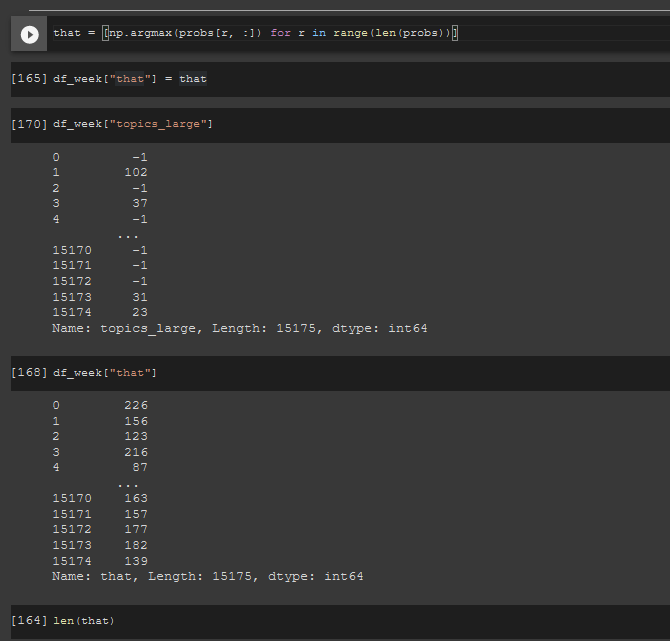Click 'Name: that, Length: 15175' summary line
Viewport: 670px width, 641px height.
pos(208,576)
